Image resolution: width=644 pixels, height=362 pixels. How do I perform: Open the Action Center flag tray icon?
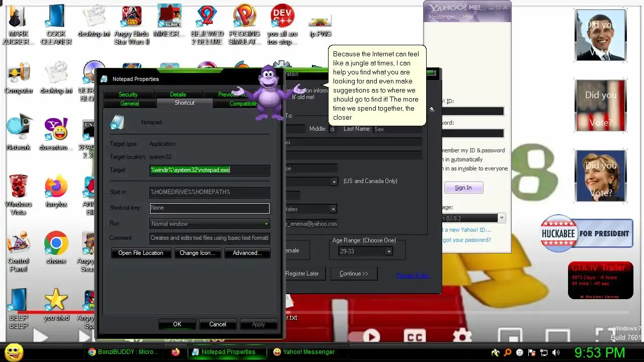tap(532, 352)
